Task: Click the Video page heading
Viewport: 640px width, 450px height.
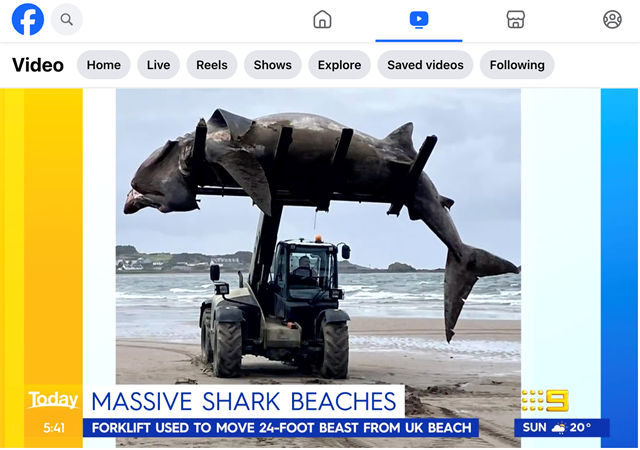Action: (38, 65)
